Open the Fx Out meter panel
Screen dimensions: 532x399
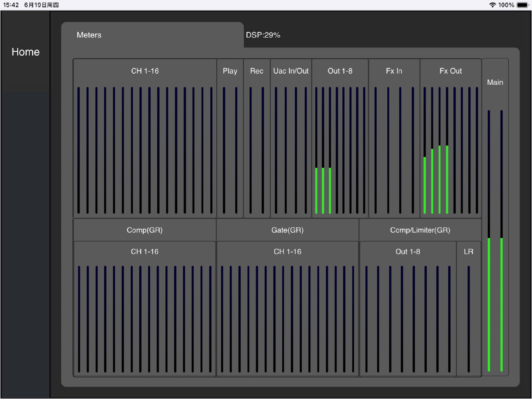[x=450, y=138]
